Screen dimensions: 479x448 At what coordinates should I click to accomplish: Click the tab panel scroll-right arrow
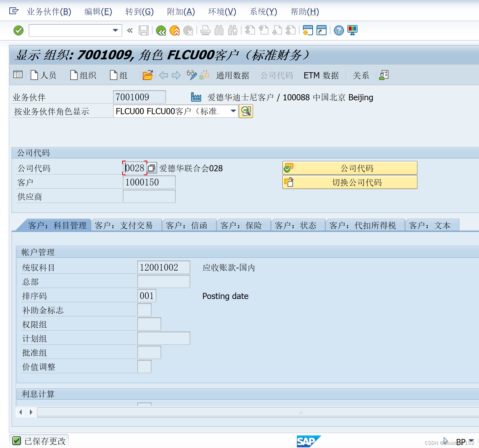point(31,412)
